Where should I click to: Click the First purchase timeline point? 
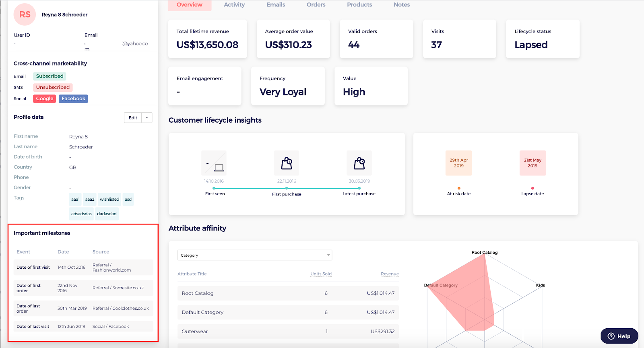287,188
